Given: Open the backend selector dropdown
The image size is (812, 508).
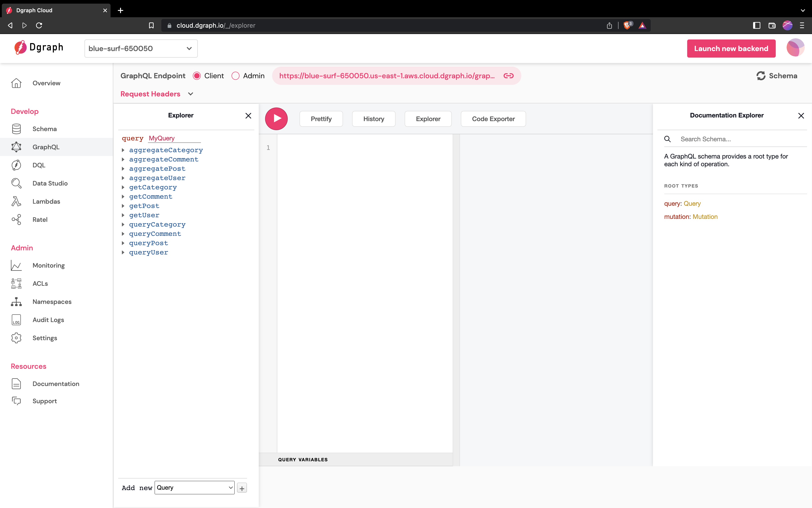Looking at the screenshot, I should 141,48.
